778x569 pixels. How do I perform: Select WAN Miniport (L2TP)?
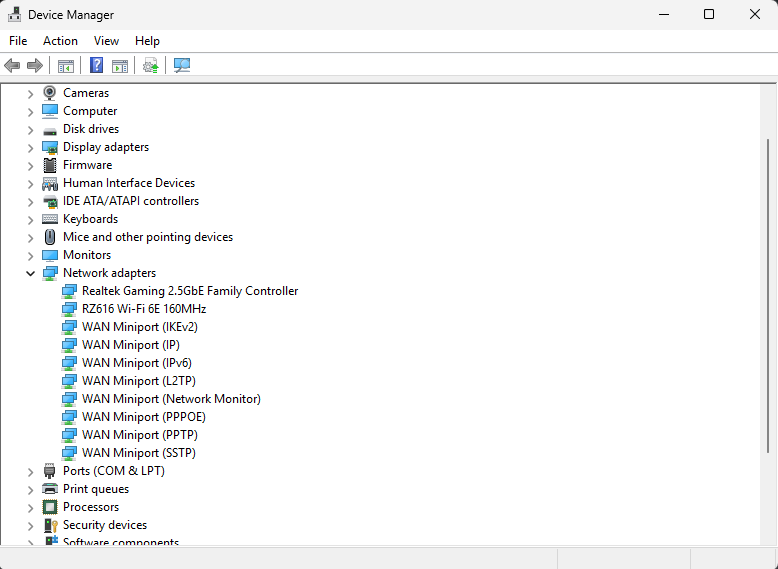139,380
